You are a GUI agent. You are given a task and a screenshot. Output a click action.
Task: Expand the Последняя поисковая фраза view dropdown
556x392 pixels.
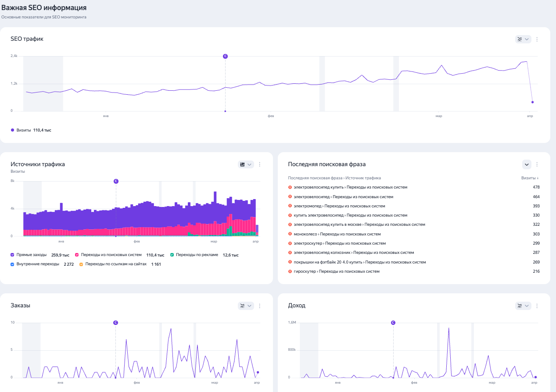527,164
